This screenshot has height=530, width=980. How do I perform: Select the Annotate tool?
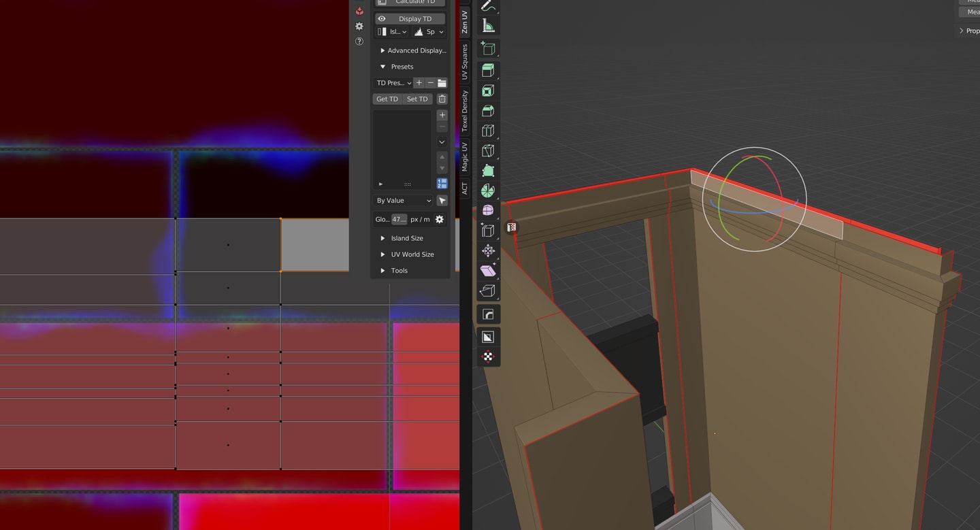click(488, 5)
